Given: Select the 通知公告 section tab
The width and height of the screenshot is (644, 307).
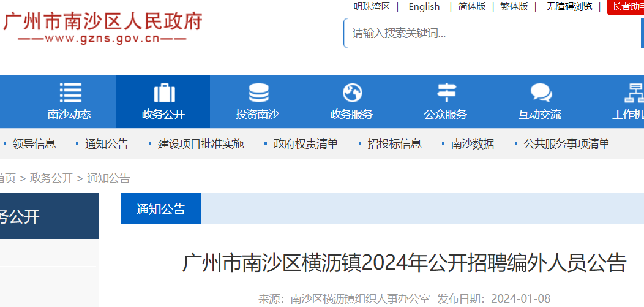Looking at the screenshot, I should coord(161,209).
